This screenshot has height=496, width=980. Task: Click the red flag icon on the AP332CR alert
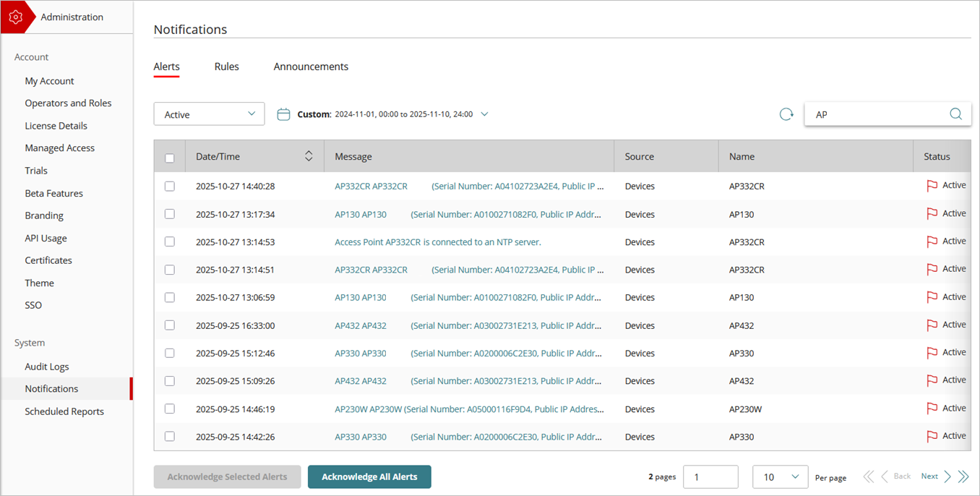932,185
